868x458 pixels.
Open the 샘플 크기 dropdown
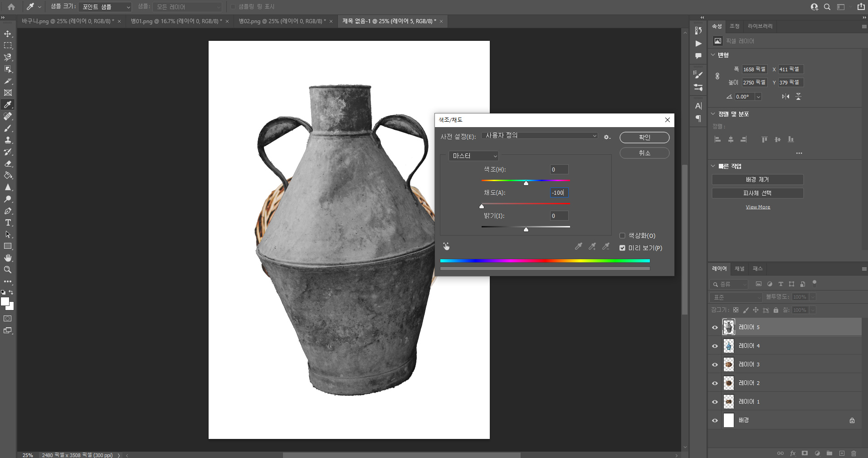point(105,7)
